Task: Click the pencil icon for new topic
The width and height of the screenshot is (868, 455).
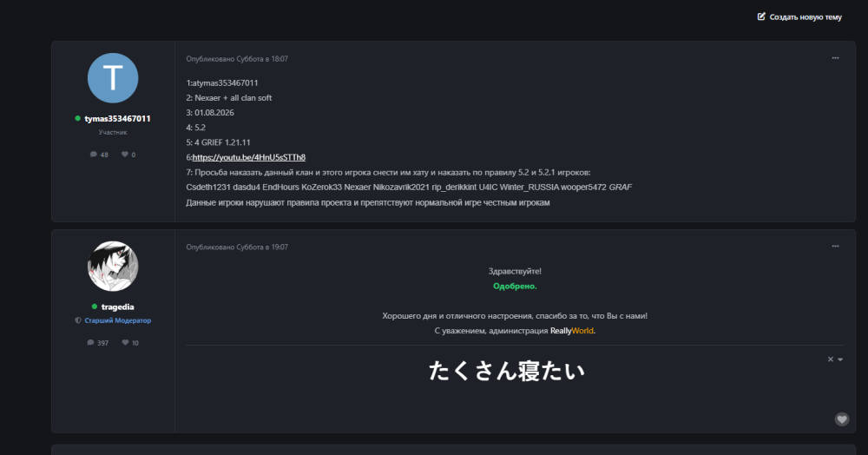Action: (x=761, y=16)
